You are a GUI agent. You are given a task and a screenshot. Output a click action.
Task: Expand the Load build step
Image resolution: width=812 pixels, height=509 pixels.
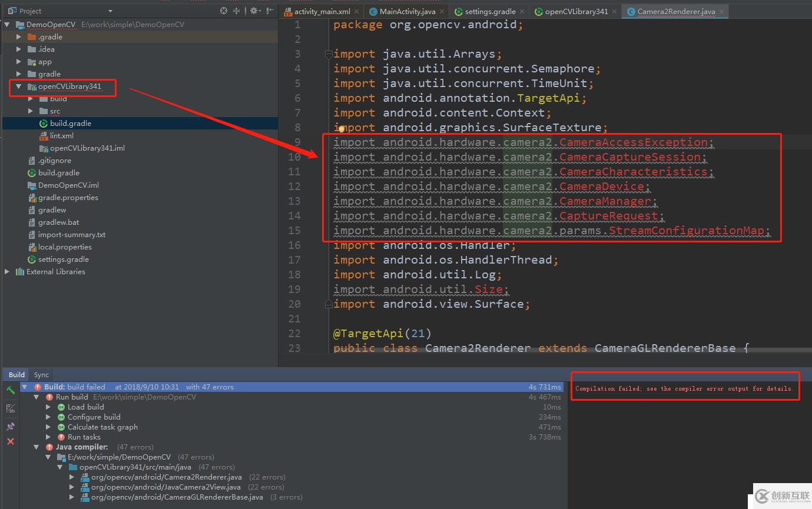pos(48,407)
